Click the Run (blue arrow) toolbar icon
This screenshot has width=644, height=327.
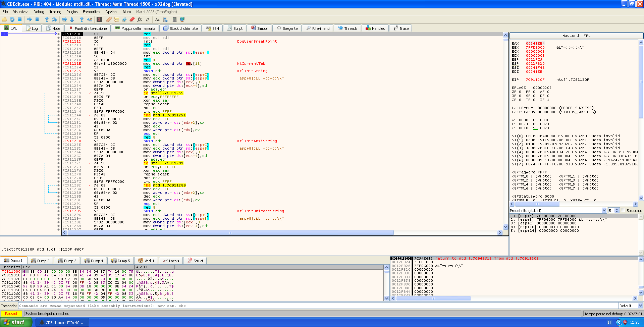pos(30,19)
